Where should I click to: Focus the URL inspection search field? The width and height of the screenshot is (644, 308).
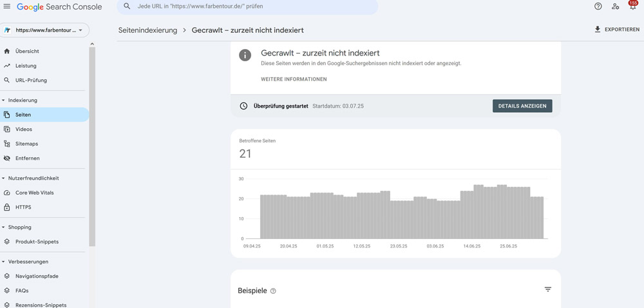(247, 7)
